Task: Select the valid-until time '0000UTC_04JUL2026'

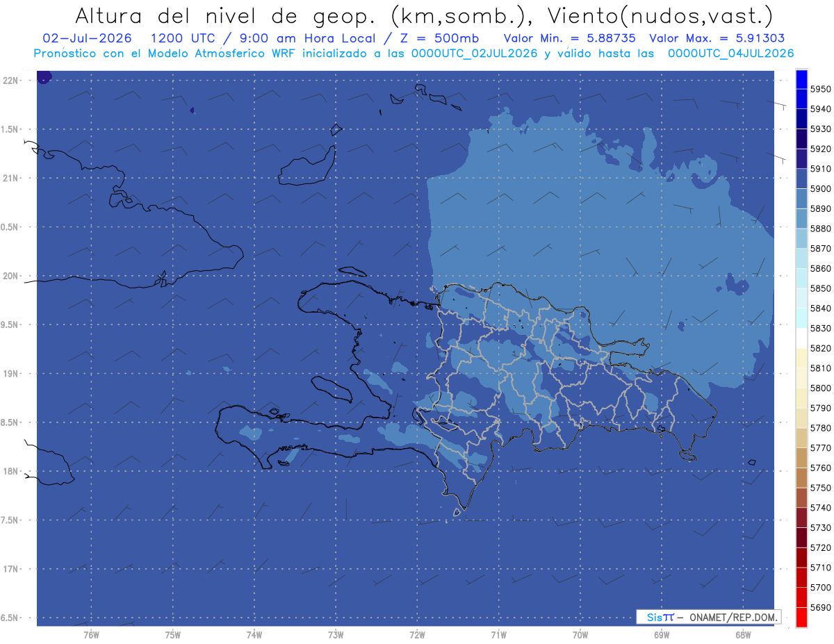Action: click(x=731, y=53)
